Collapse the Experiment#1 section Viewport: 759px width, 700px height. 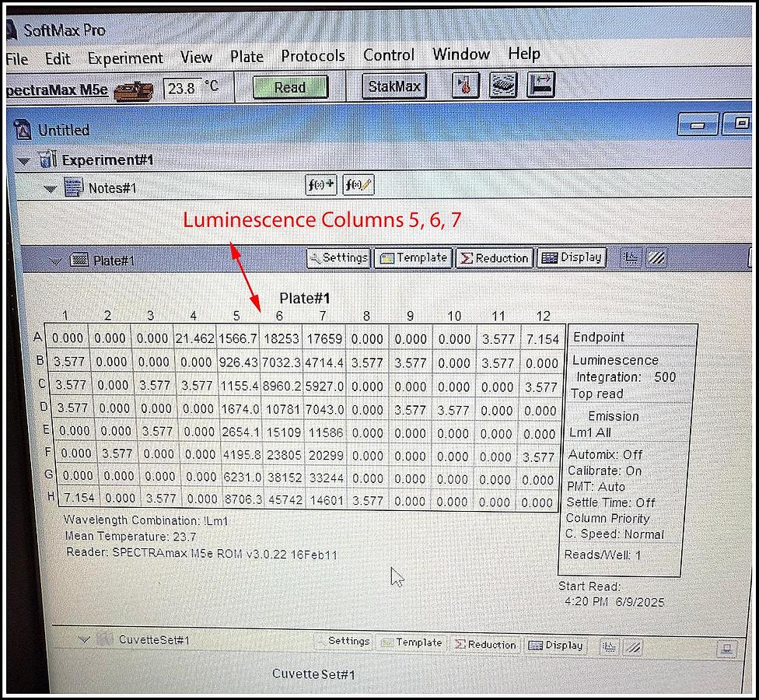23,159
